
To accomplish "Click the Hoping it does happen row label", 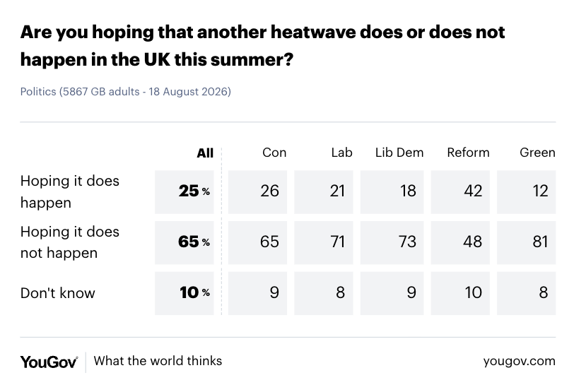I will coord(70,191).
